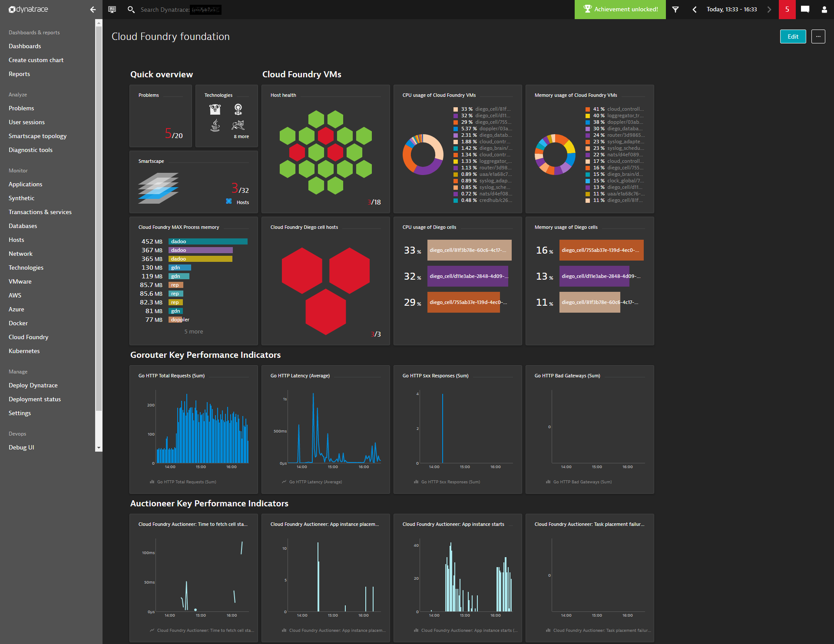Image resolution: width=834 pixels, height=644 pixels.
Task: Open Smartscape topology in sidebar
Action: point(38,136)
